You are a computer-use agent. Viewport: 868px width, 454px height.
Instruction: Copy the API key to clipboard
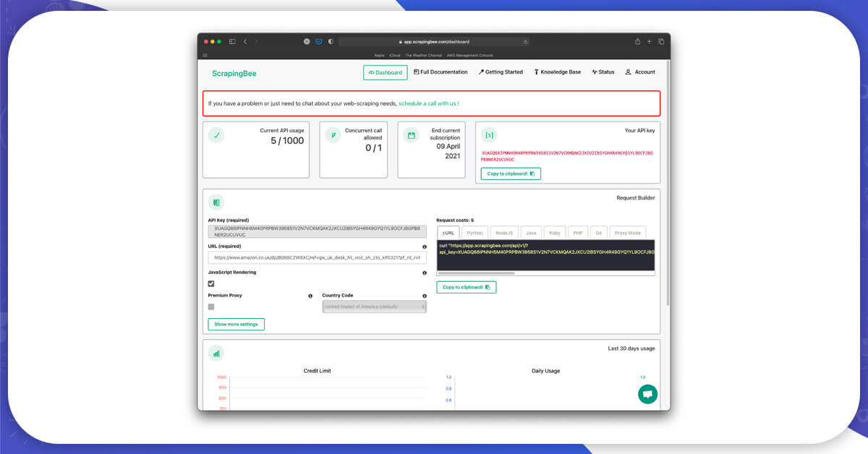tap(511, 174)
